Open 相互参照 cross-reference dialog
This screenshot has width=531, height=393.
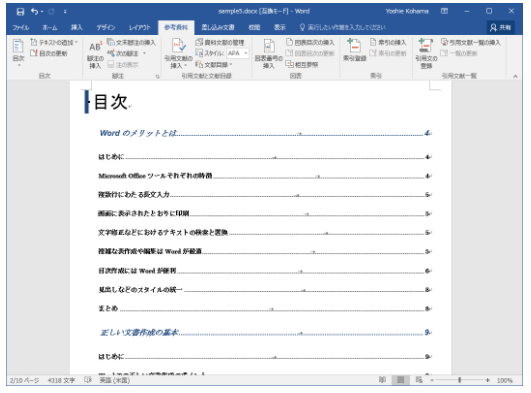pyautogui.click(x=302, y=64)
